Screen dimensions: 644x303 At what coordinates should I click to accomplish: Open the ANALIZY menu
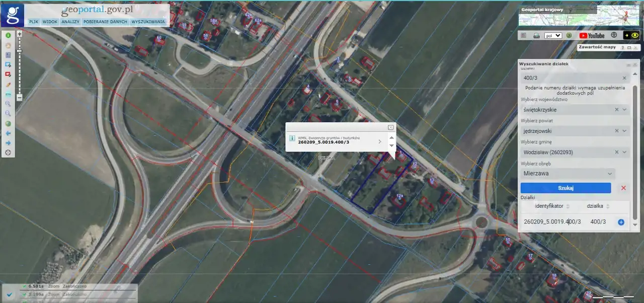tap(70, 22)
